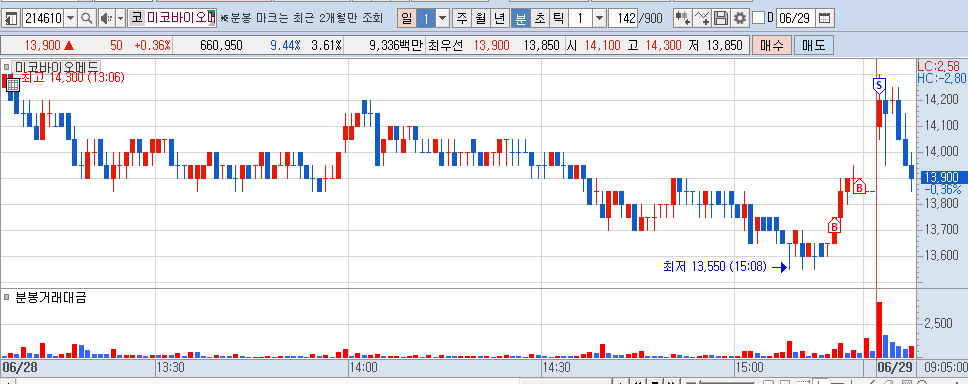Click the change rate +0.36%
The height and width of the screenshot is (384, 968).
coord(152,46)
